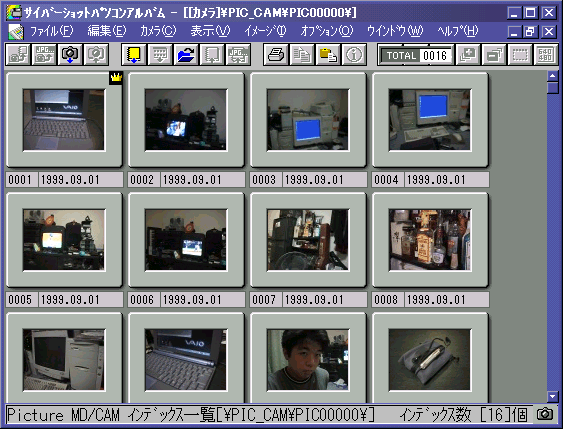Select the 0008 liquor bottles thumbnail
Image resolution: width=563 pixels, height=429 pixels.
tap(430, 240)
